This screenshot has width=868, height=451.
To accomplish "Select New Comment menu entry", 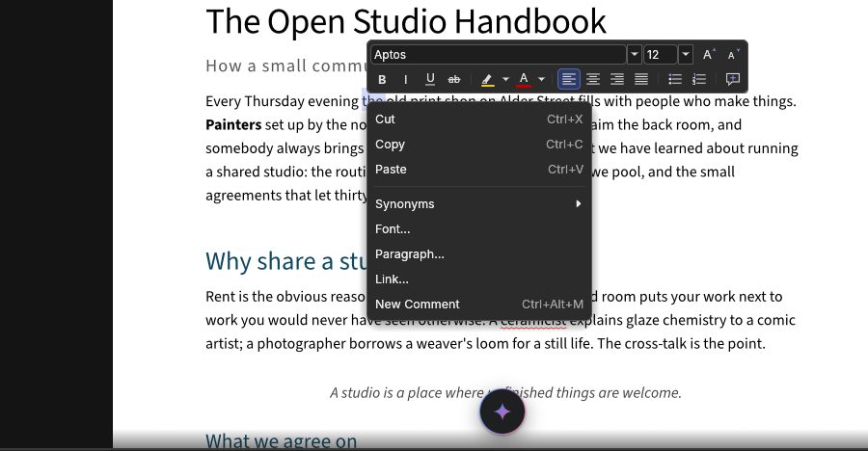I will (478, 305).
